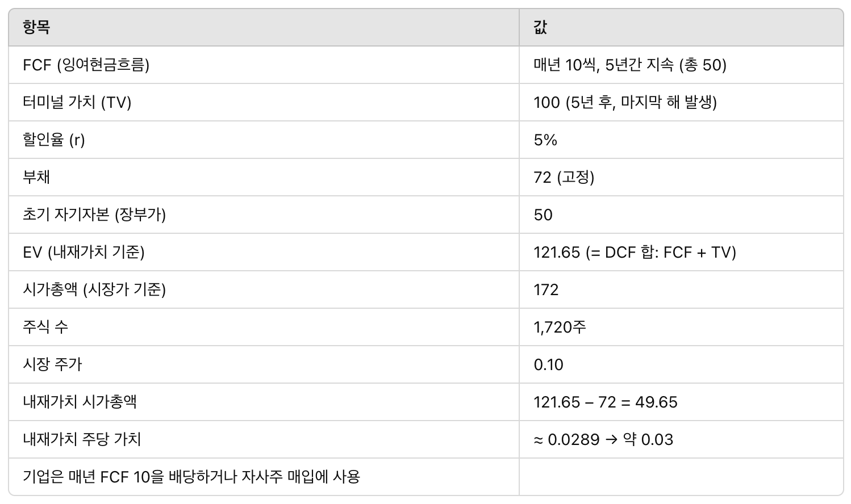Click the 121.65 – 72 = 49.65 cell
This screenshot has width=851, height=504.
pyautogui.click(x=605, y=402)
